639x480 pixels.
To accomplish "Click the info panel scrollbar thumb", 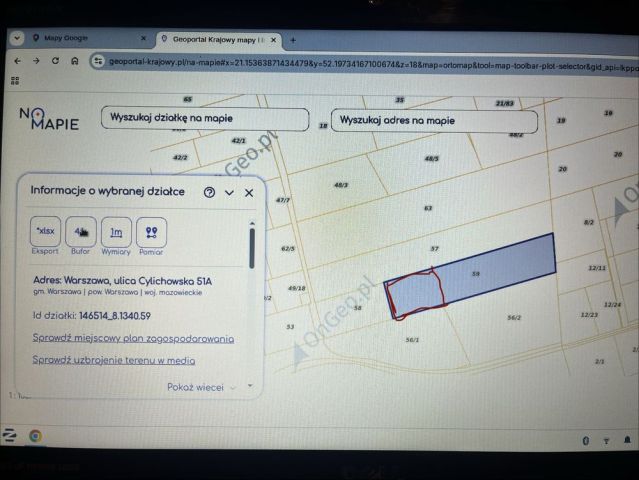I will pos(252,248).
